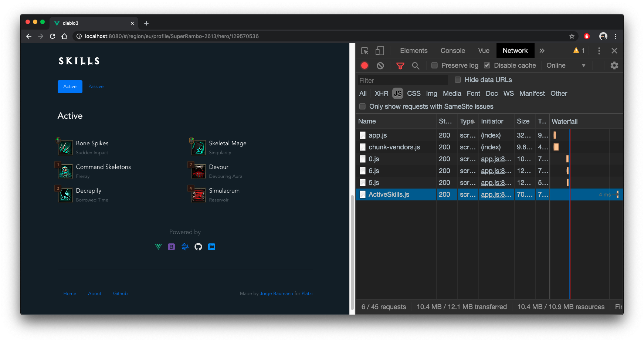Open network settings gear icon
Screen dimensions: 644x342
[614, 65]
